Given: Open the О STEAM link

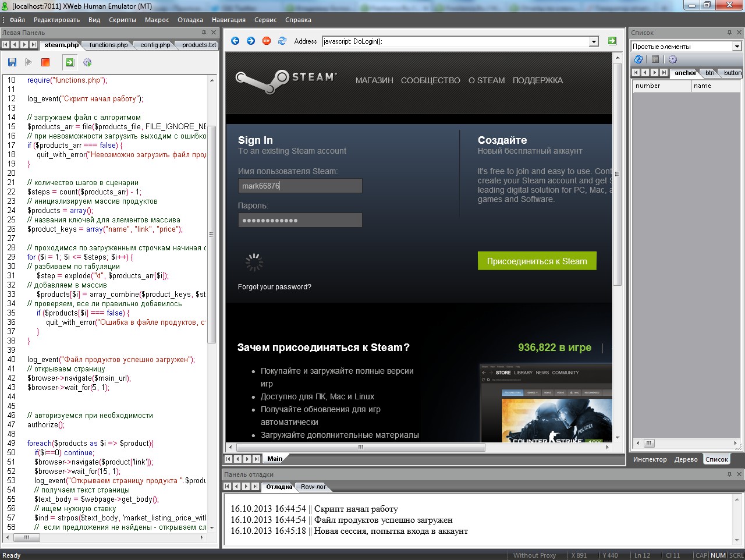Looking at the screenshot, I should 487,80.
